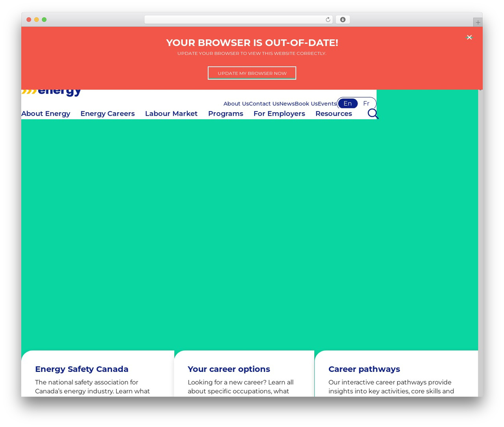Click the browser address bar

click(x=238, y=20)
